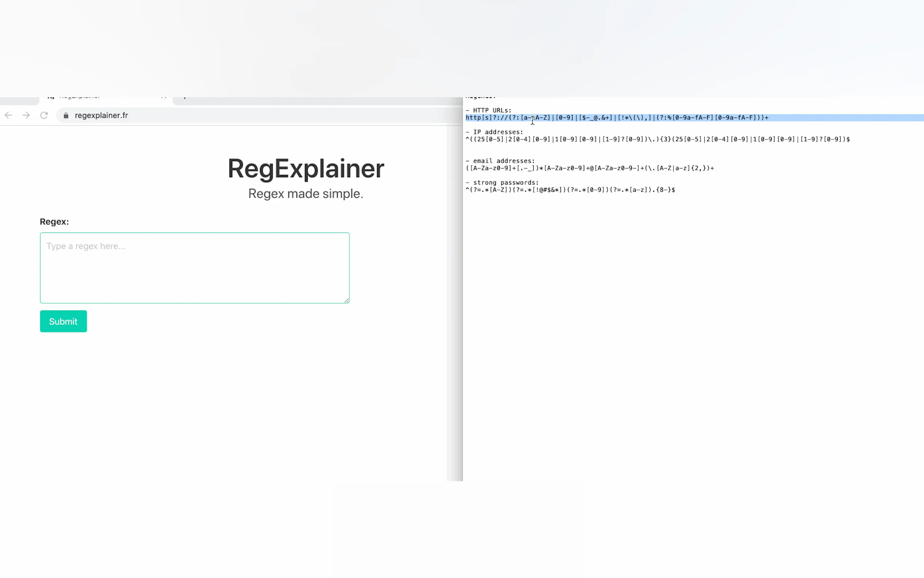
Task: Click the '- IP addresses:' heading line
Action: (494, 132)
